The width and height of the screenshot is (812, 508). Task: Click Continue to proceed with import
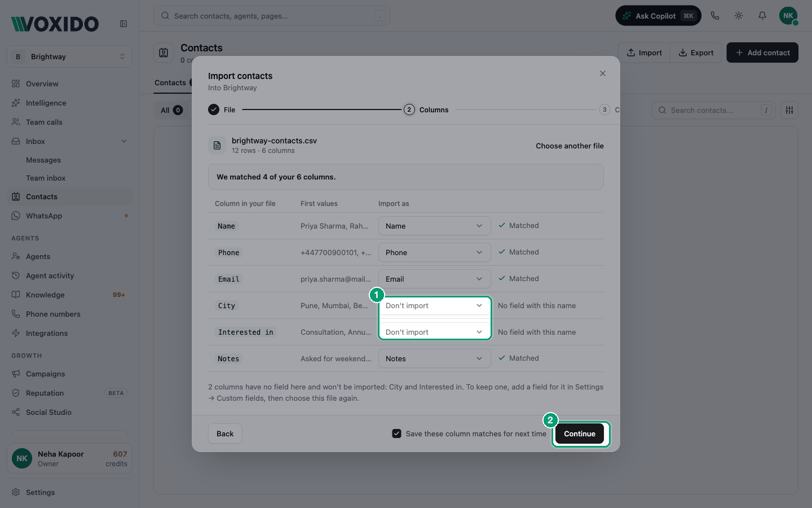tap(580, 433)
